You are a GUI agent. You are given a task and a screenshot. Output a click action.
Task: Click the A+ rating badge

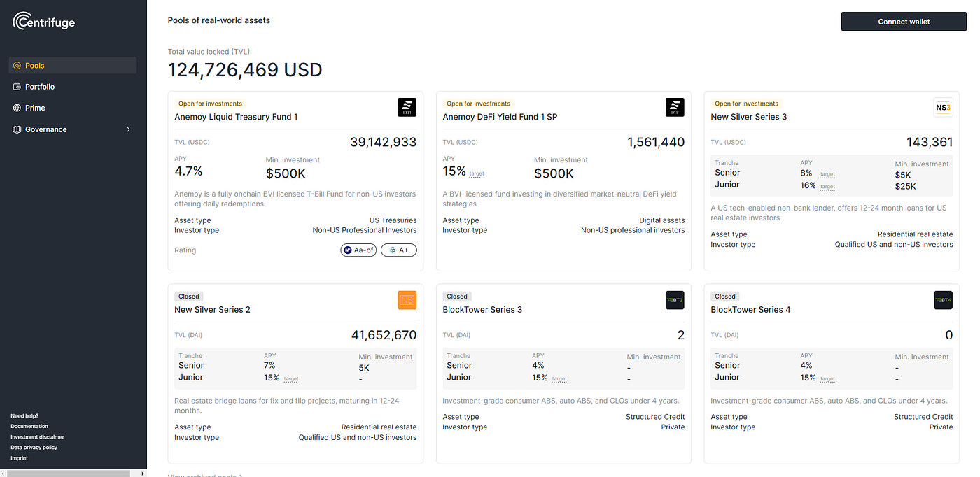[x=399, y=250]
